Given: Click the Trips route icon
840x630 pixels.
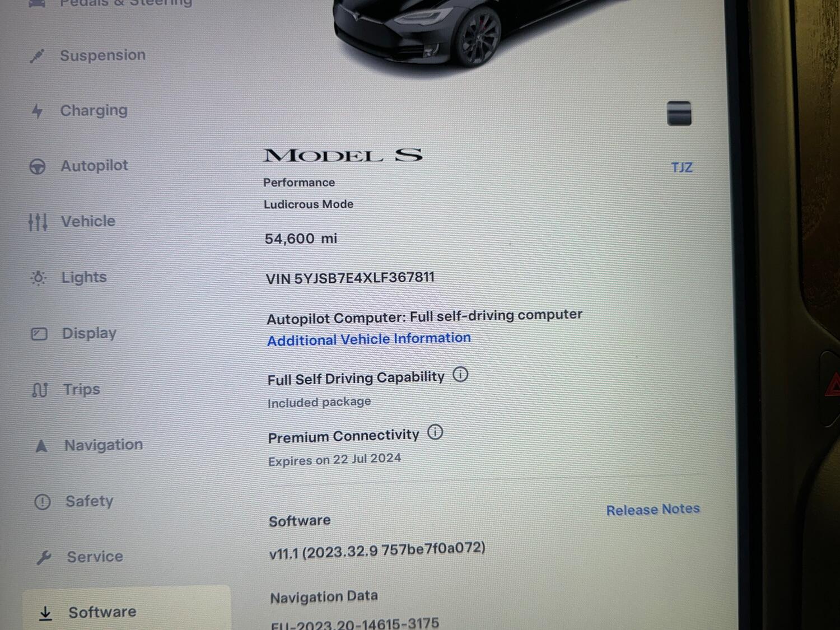Looking at the screenshot, I should point(40,390).
